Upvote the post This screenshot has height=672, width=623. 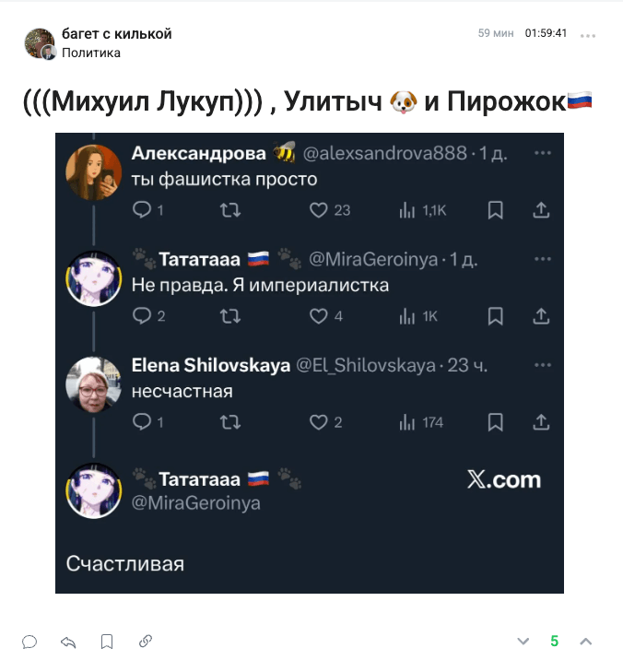585,642
